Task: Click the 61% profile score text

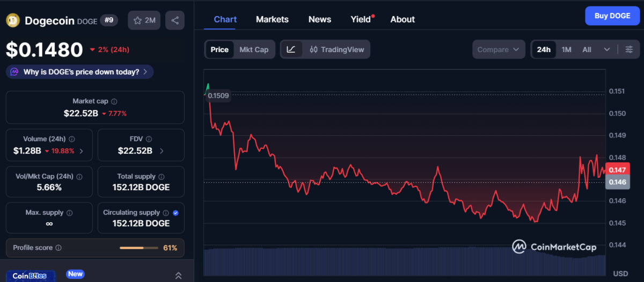Action: [x=170, y=248]
